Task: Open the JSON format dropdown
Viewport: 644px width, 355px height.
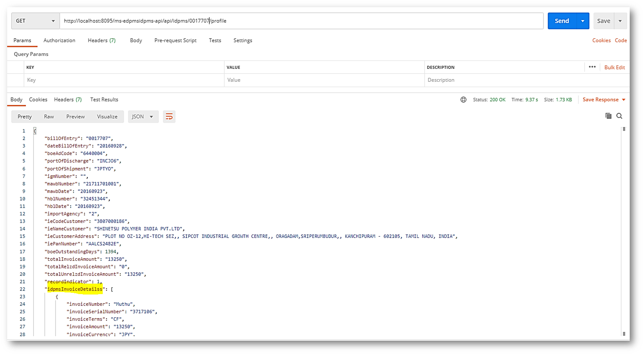Action: coord(143,117)
